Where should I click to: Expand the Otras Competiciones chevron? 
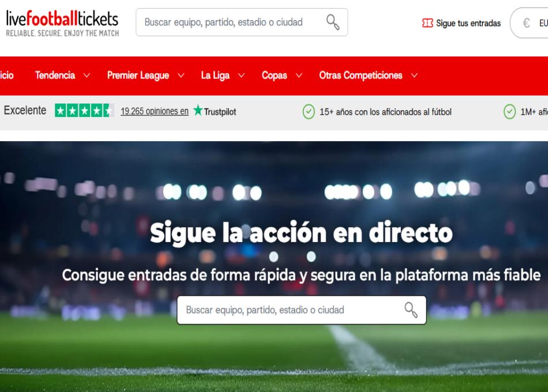pos(414,76)
